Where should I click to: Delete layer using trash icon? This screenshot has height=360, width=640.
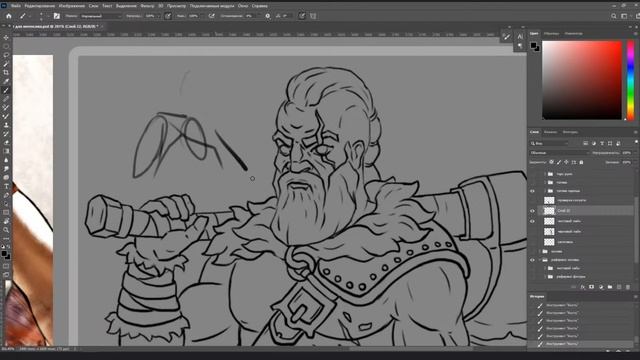[x=628, y=287]
